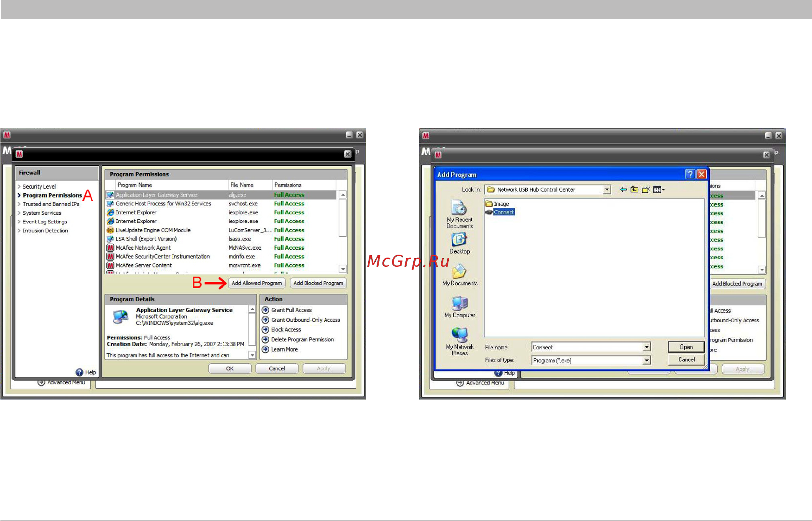Click Grant Outbound-Only Access action icon
The height and width of the screenshot is (521, 812).
[265, 320]
